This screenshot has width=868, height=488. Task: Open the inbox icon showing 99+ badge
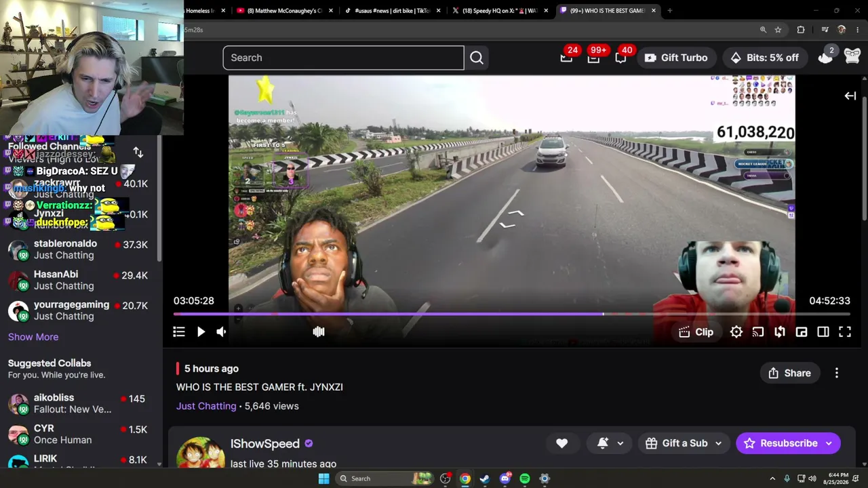594,58
